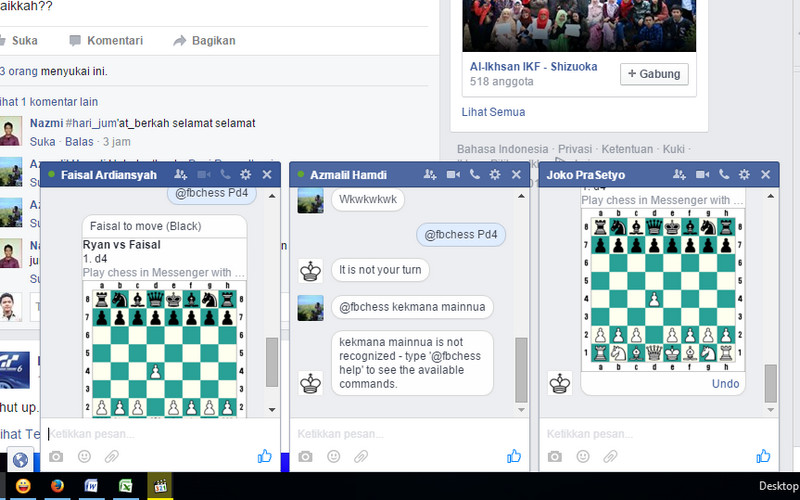
Task: Attach file in Azmalil Hamdi chat
Action: [x=361, y=456]
